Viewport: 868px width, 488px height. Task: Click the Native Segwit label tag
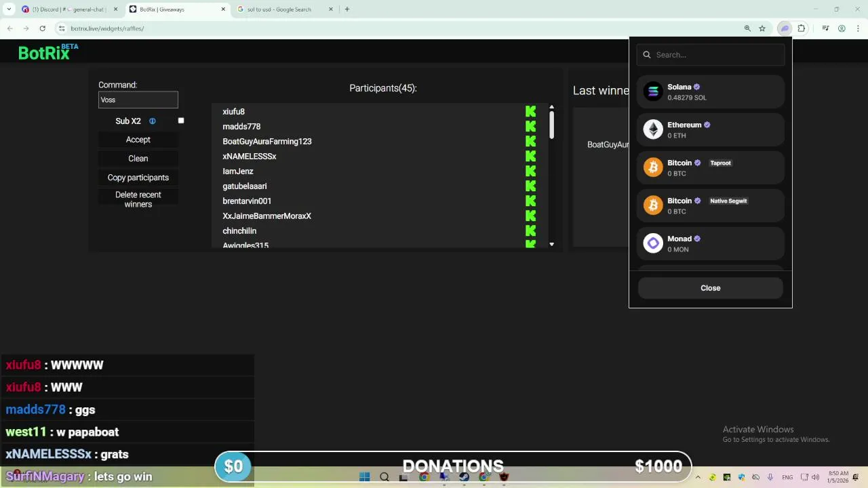point(728,201)
